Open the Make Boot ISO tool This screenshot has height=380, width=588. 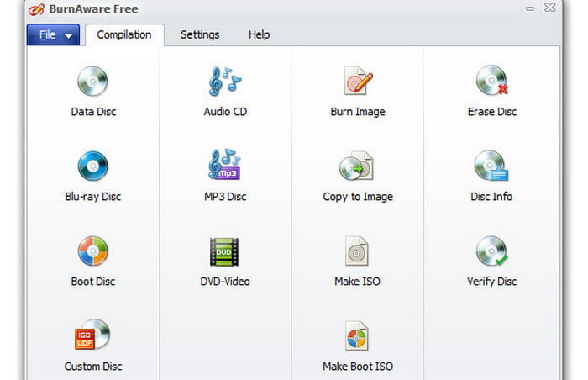click(x=357, y=346)
